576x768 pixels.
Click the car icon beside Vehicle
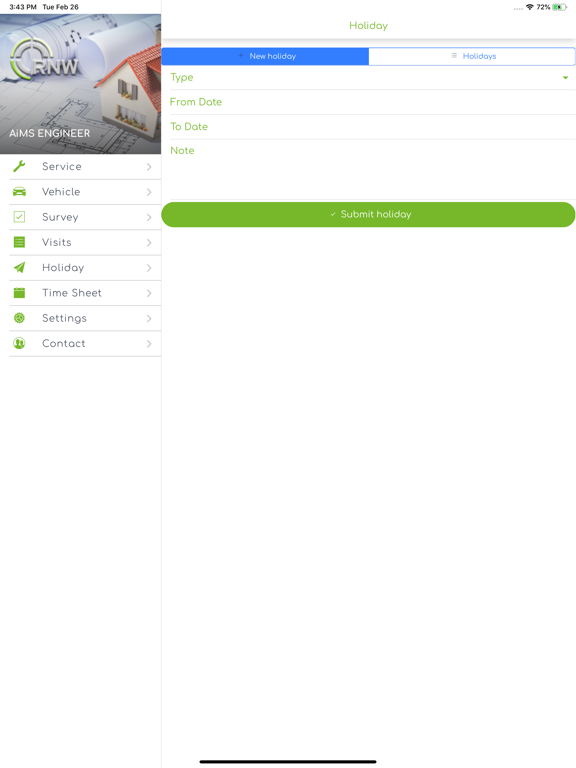click(19, 192)
